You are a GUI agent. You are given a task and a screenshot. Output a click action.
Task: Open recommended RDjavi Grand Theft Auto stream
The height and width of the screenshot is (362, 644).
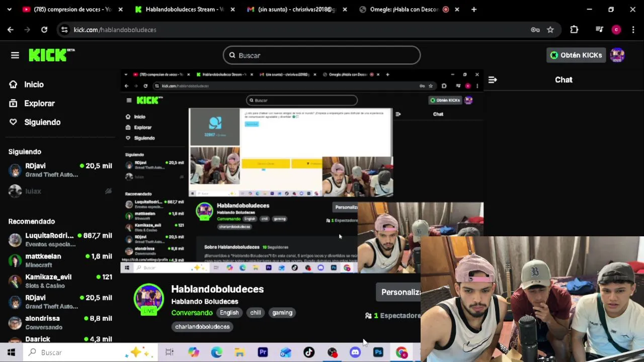[60, 302]
